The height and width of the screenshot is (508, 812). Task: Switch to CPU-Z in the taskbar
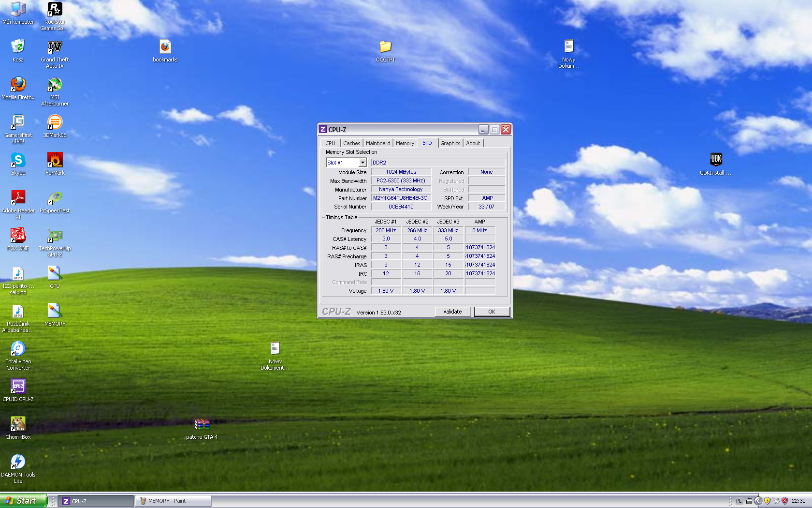tap(96, 501)
